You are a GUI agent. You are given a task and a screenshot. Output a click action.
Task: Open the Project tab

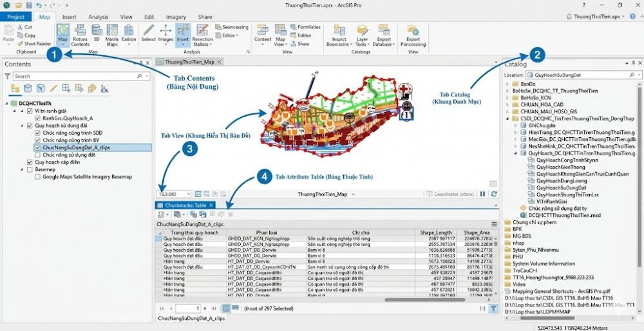pos(16,17)
